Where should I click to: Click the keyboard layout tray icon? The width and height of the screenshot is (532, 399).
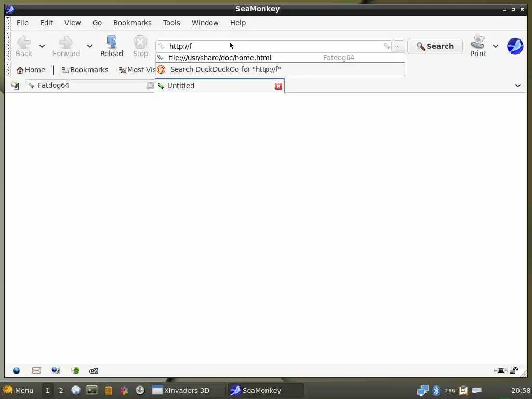tap(477, 390)
